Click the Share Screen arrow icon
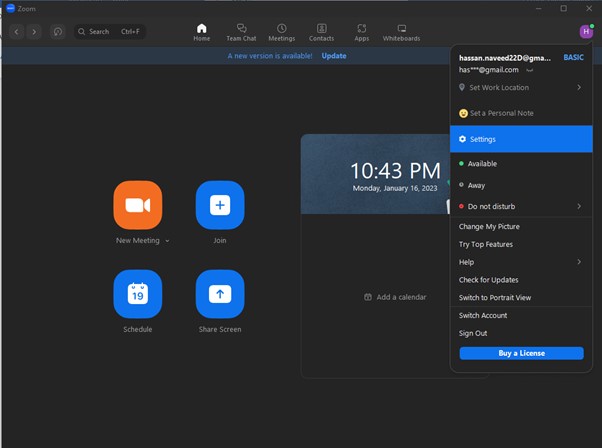The image size is (602, 448). pyautogui.click(x=220, y=294)
